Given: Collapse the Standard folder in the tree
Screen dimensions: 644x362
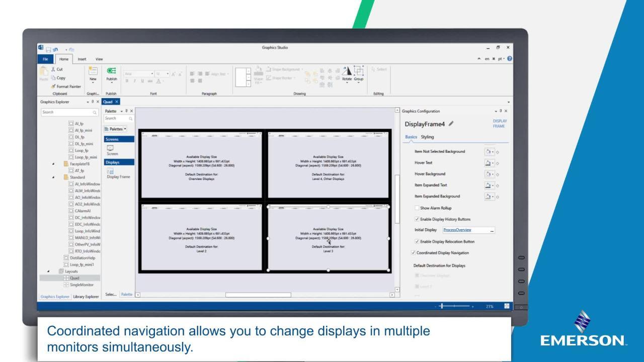Looking at the screenshot, I should coord(53,177).
